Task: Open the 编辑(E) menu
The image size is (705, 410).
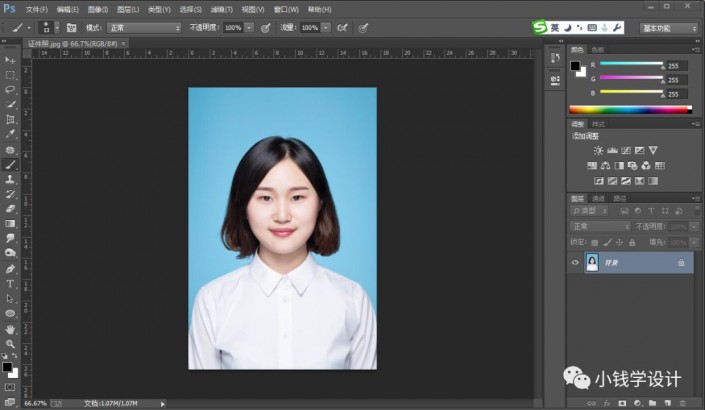Action: pyautogui.click(x=68, y=9)
